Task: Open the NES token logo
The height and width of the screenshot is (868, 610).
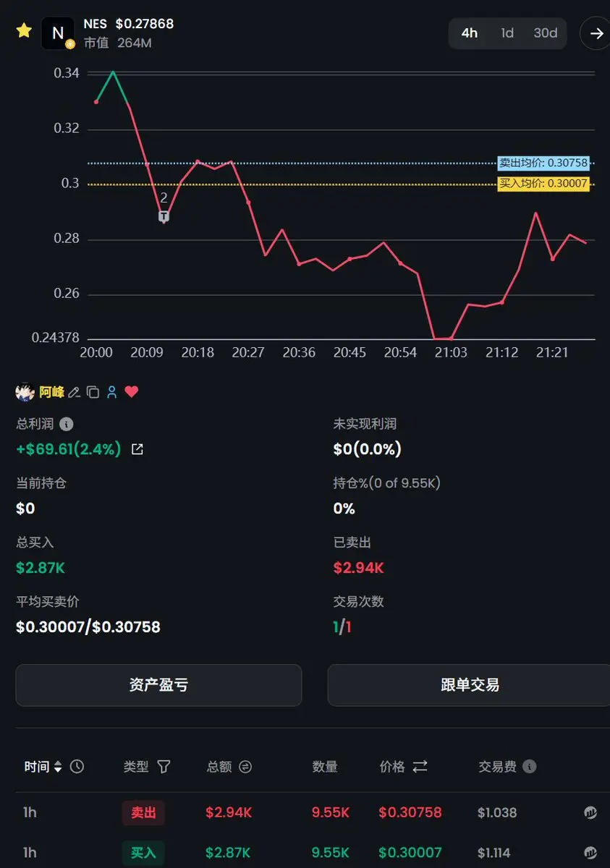Action: pos(58,33)
